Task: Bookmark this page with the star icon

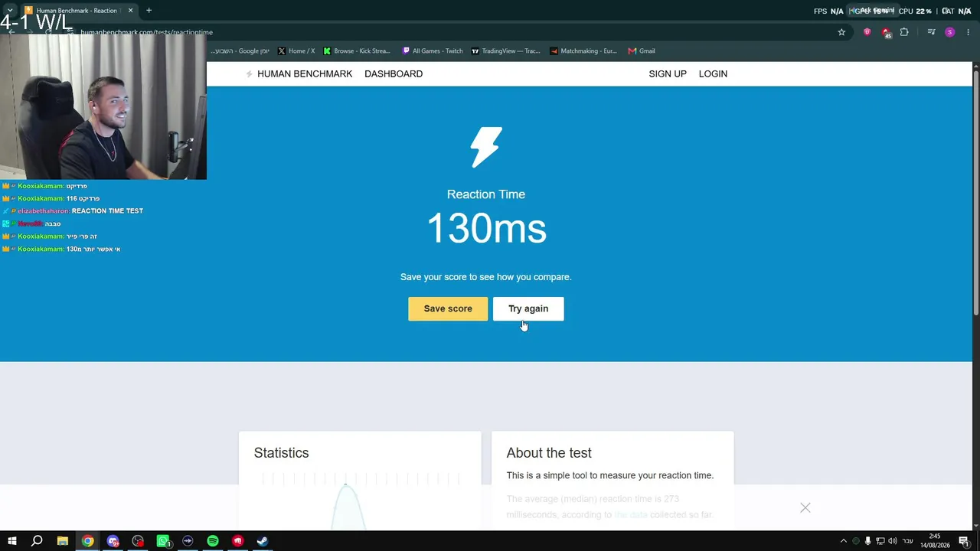Action: pos(841,32)
